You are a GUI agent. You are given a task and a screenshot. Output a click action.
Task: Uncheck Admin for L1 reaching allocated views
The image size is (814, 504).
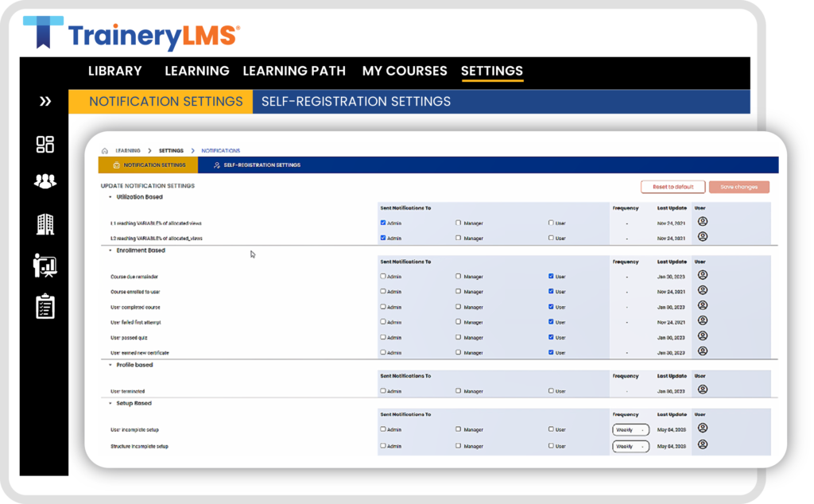(383, 223)
